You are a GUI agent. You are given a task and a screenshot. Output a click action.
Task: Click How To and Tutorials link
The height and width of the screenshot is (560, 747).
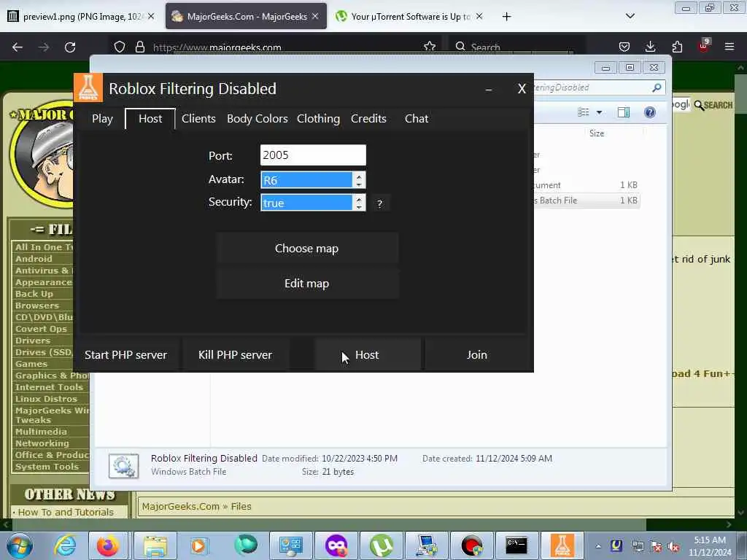[x=66, y=513]
